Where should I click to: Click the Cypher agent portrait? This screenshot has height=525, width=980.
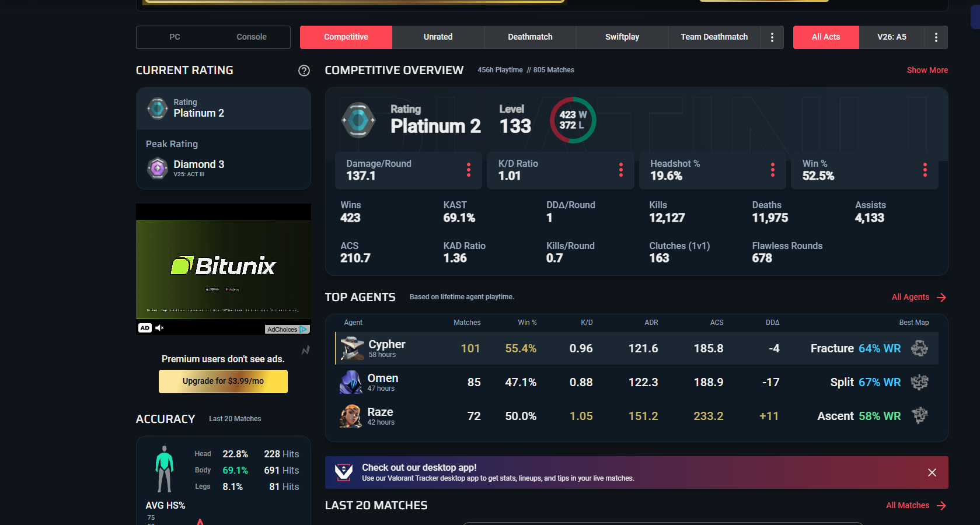(x=352, y=348)
